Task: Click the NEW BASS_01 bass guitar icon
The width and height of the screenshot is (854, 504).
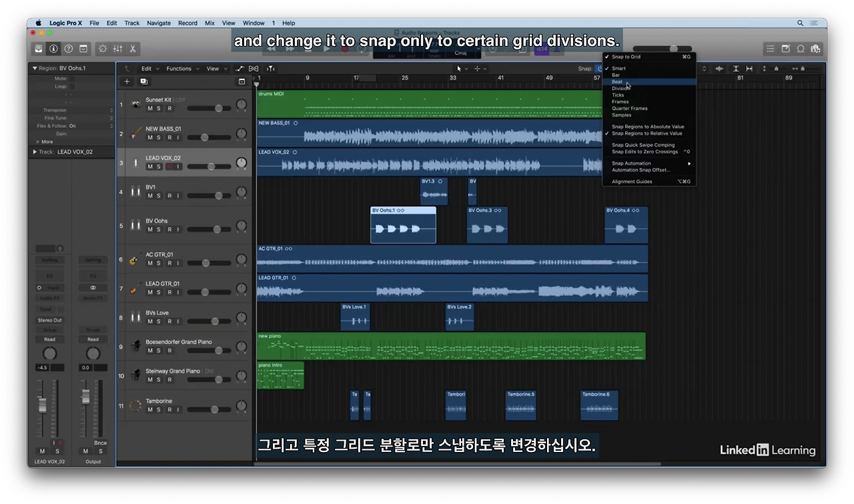Action: click(135, 134)
